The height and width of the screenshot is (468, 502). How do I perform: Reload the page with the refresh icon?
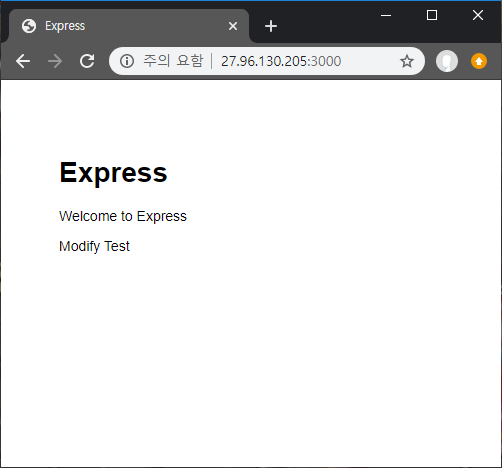pyautogui.click(x=87, y=61)
